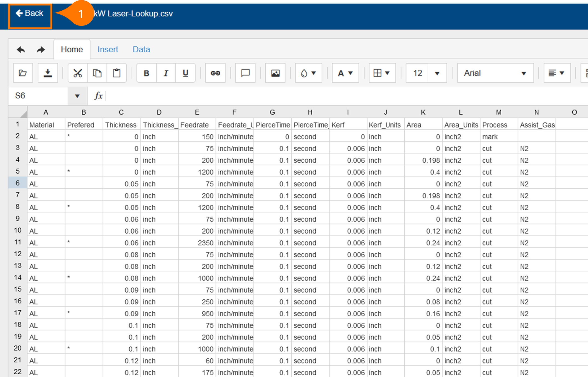
Task: Click the undo arrow button
Action: 21,50
